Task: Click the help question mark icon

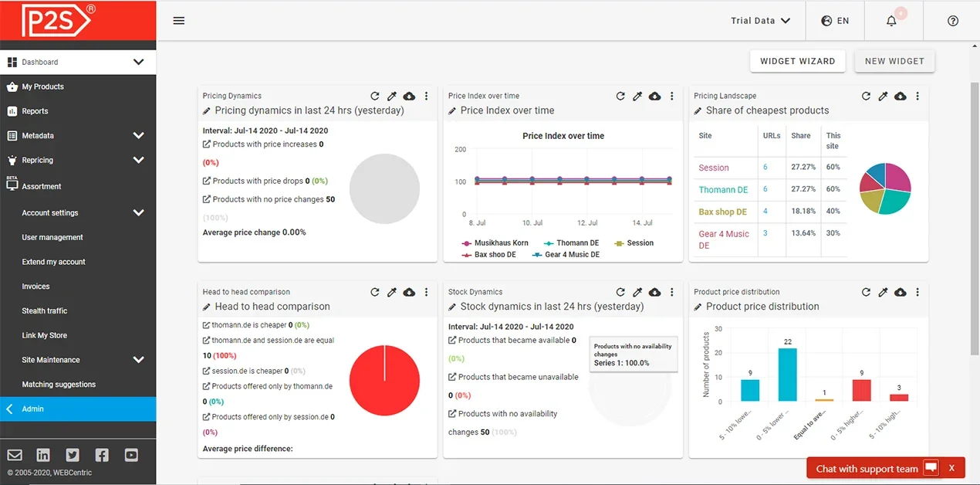Action: [953, 21]
